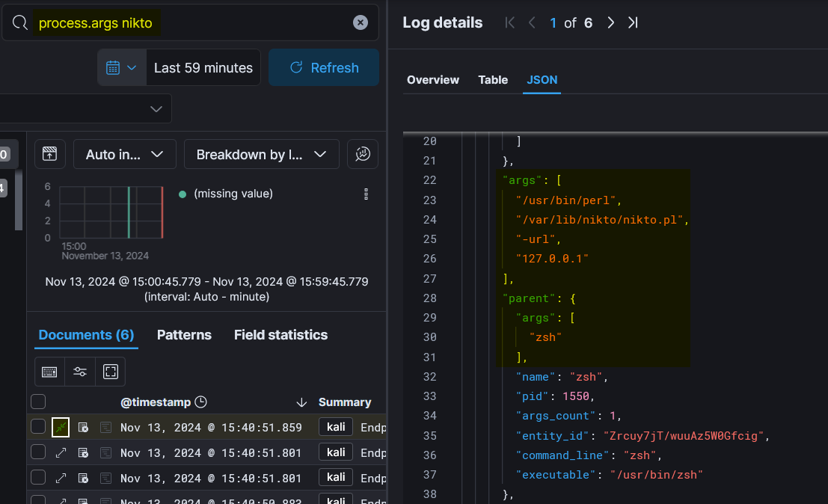The image size is (828, 504).
Task: Open the Breakdown by field dropdown
Action: coord(261,154)
